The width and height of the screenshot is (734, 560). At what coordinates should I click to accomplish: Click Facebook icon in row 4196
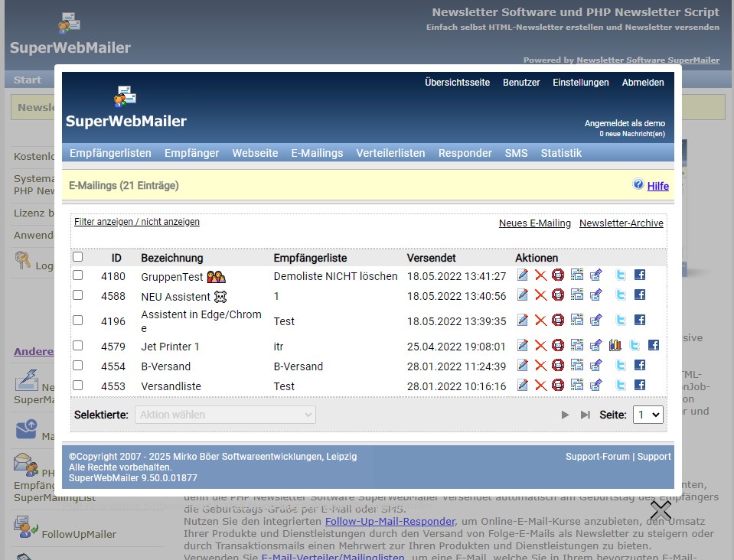point(639,320)
